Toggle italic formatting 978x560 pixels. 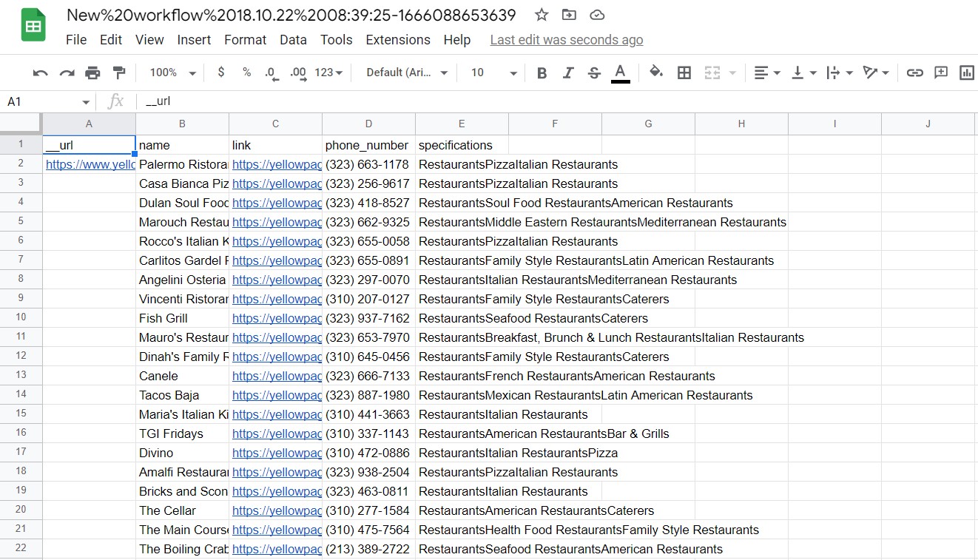pyautogui.click(x=568, y=72)
